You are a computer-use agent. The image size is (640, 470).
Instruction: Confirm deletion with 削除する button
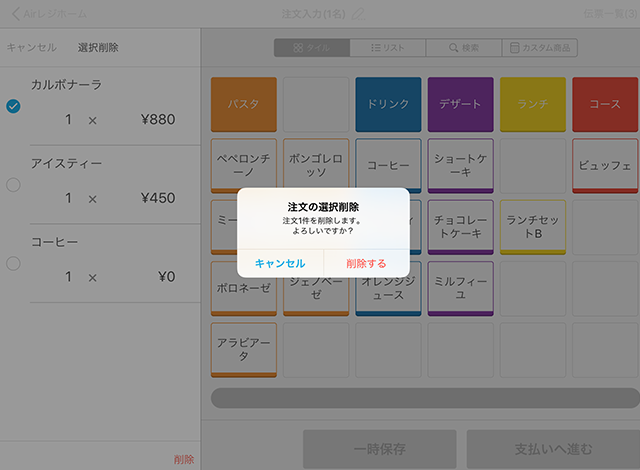point(367,264)
